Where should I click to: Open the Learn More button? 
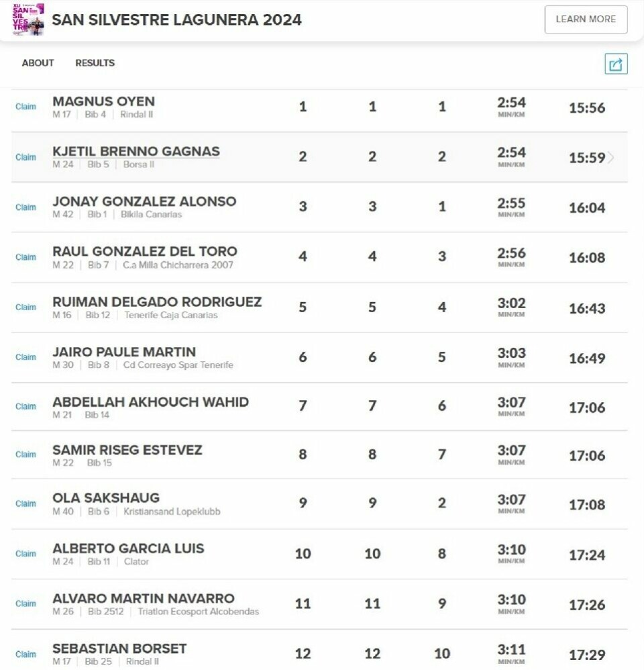point(586,19)
